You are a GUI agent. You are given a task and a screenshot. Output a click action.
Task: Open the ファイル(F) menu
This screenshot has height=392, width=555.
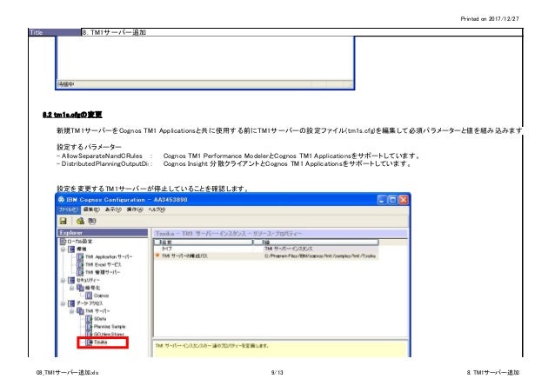click(69, 209)
